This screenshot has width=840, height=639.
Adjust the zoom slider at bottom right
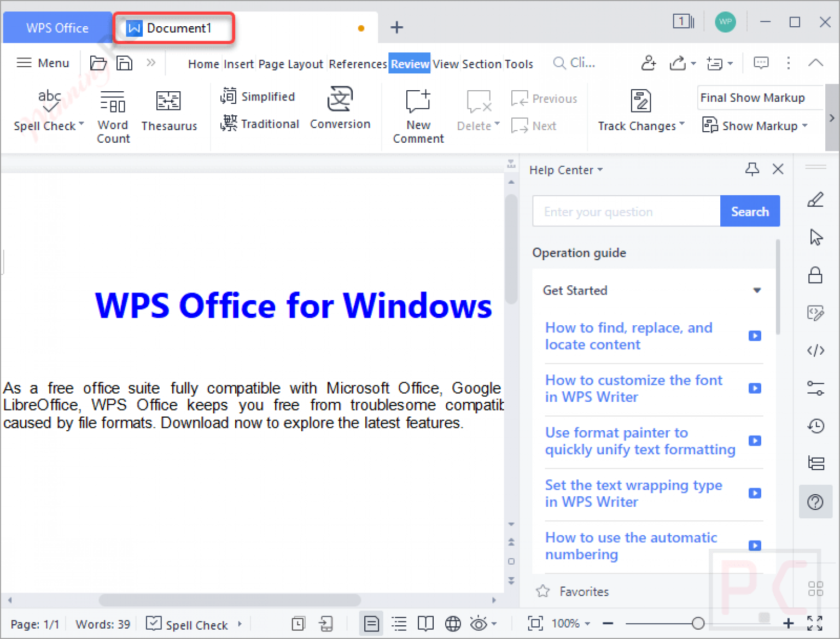[698, 623]
